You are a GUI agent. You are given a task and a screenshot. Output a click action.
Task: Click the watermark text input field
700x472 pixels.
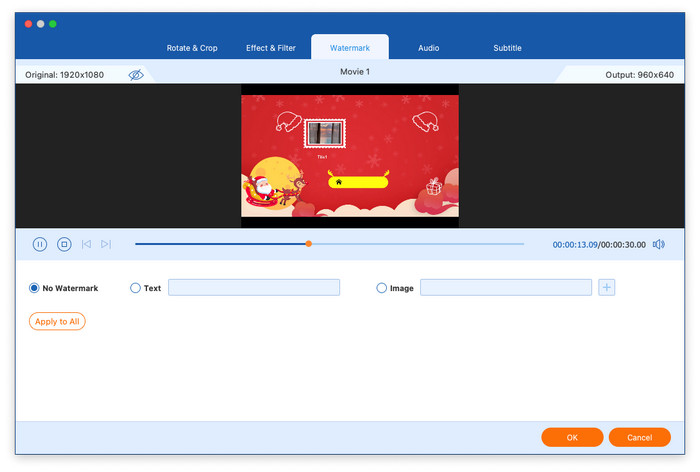tap(254, 288)
